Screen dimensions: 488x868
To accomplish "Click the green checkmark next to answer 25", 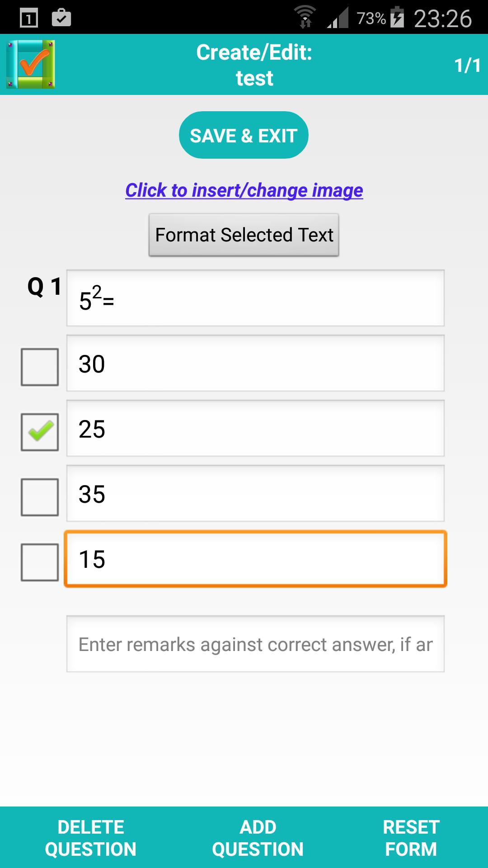I will coord(40,433).
